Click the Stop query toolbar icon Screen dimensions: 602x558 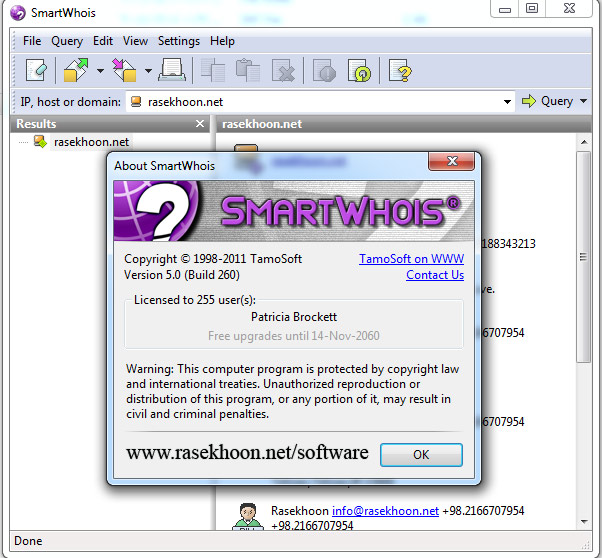point(324,70)
